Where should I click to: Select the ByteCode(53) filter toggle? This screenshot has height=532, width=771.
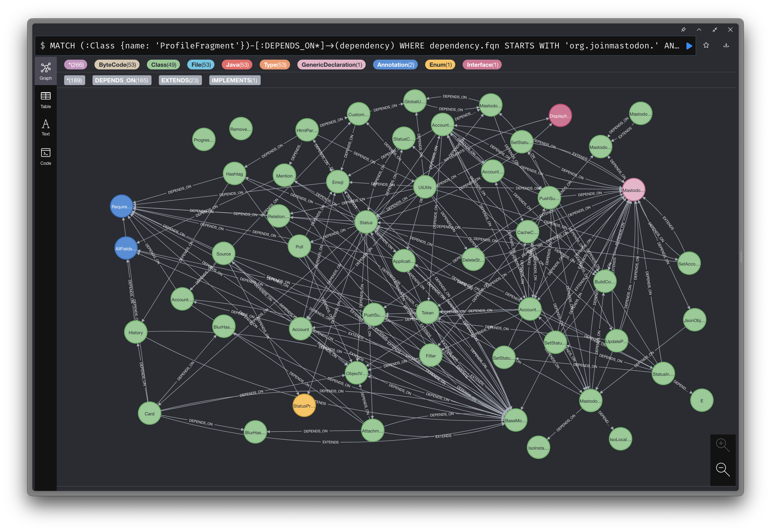click(117, 64)
